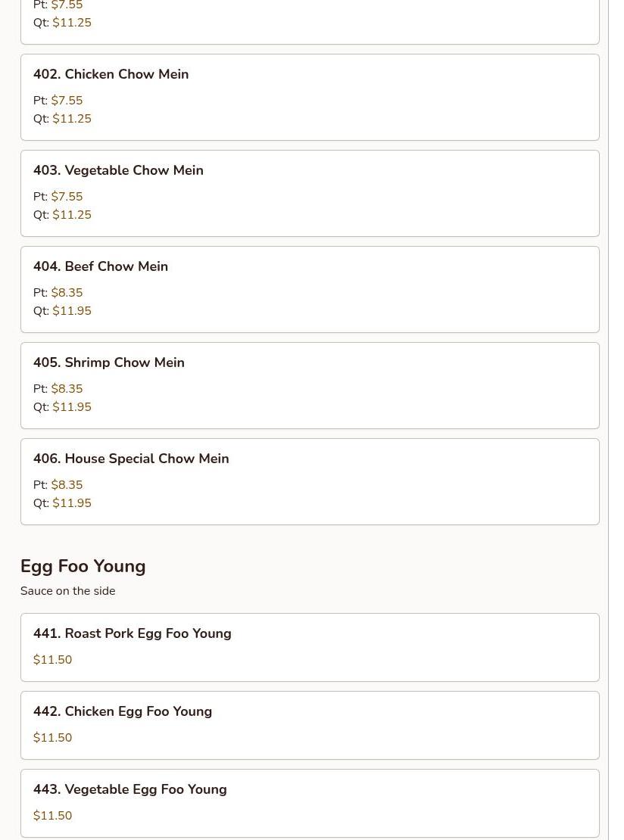Choose Shrimp Chow Mein's quart price
624x840 pixels.
(x=72, y=407)
